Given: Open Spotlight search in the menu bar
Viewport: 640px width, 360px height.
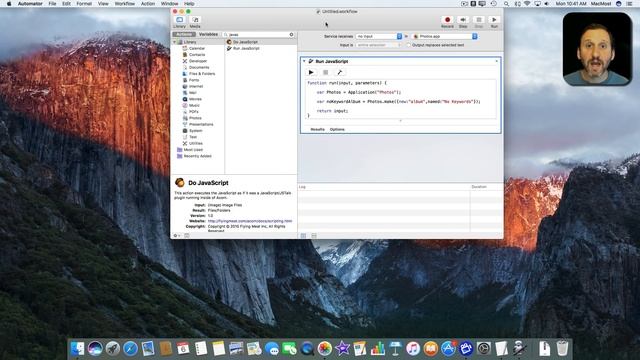Looking at the screenshot, I should coord(507,3).
